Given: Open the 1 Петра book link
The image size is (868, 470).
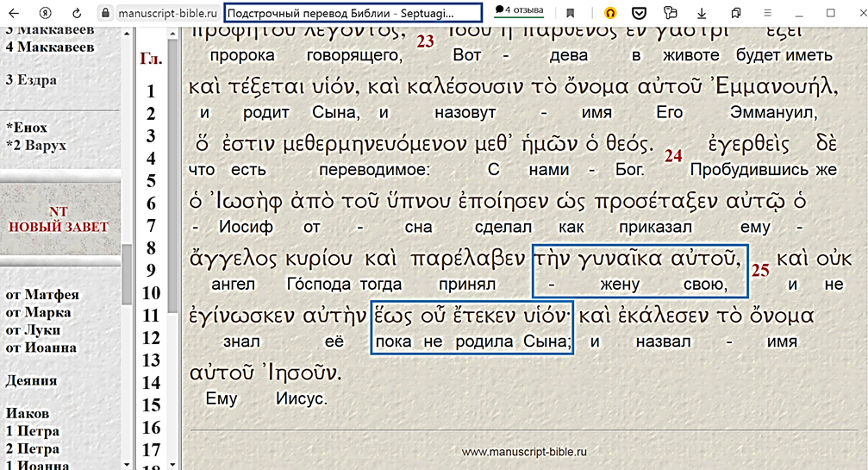Looking at the screenshot, I should [32, 431].
